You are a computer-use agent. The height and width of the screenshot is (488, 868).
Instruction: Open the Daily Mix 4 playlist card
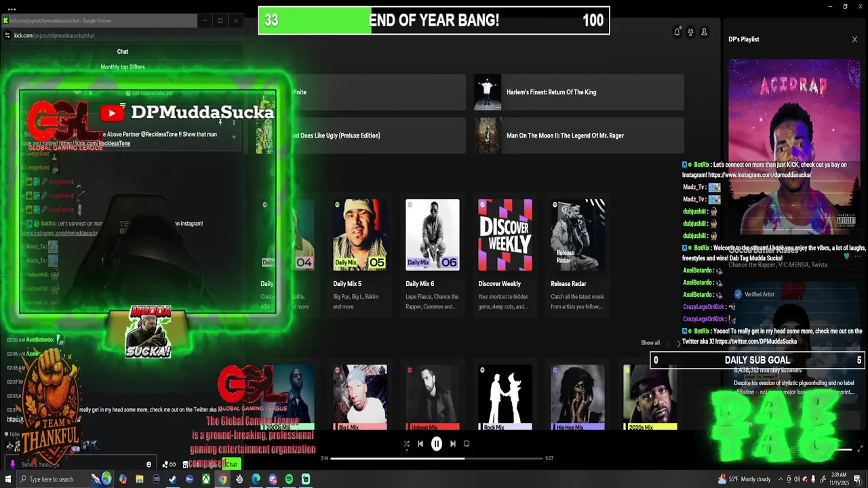[287, 256]
